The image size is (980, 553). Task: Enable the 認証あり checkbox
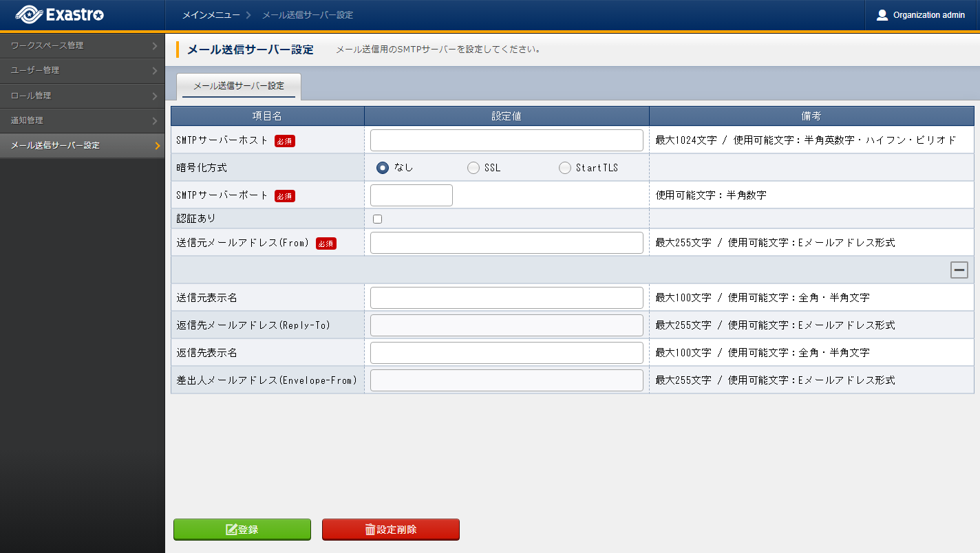[377, 219]
